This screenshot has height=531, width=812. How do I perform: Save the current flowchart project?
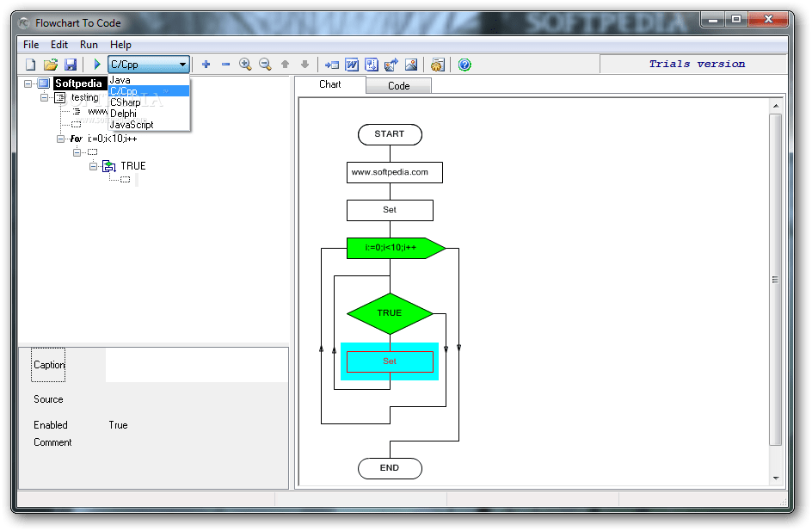pos(71,64)
